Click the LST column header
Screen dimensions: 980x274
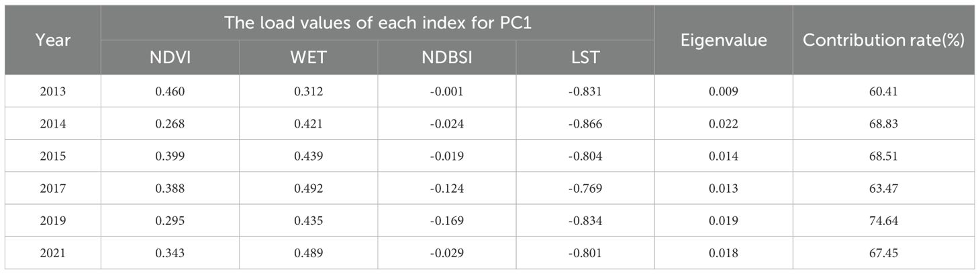pyautogui.click(x=585, y=58)
